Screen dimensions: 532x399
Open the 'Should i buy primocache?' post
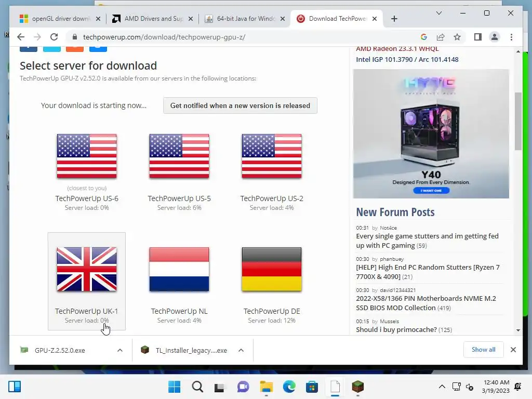[396, 329]
